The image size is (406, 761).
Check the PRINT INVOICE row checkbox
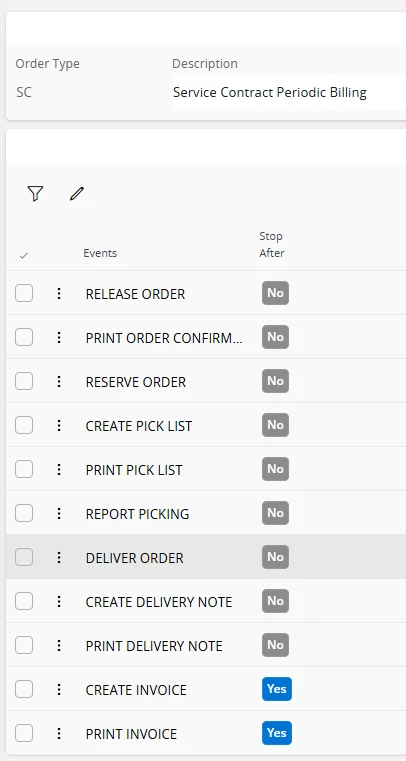point(24,733)
